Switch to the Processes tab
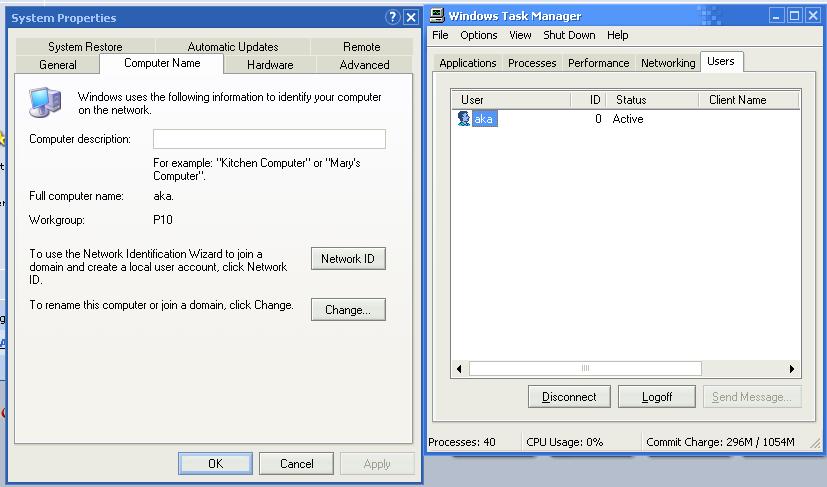The image size is (827, 487). (532, 63)
